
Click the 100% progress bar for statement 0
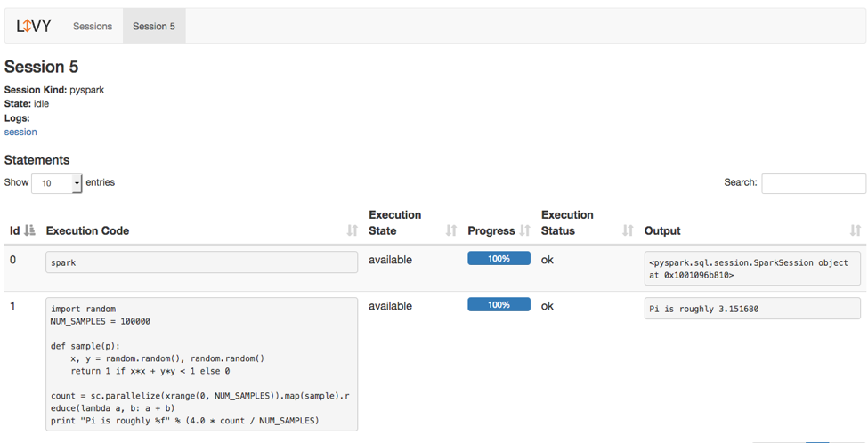(499, 259)
